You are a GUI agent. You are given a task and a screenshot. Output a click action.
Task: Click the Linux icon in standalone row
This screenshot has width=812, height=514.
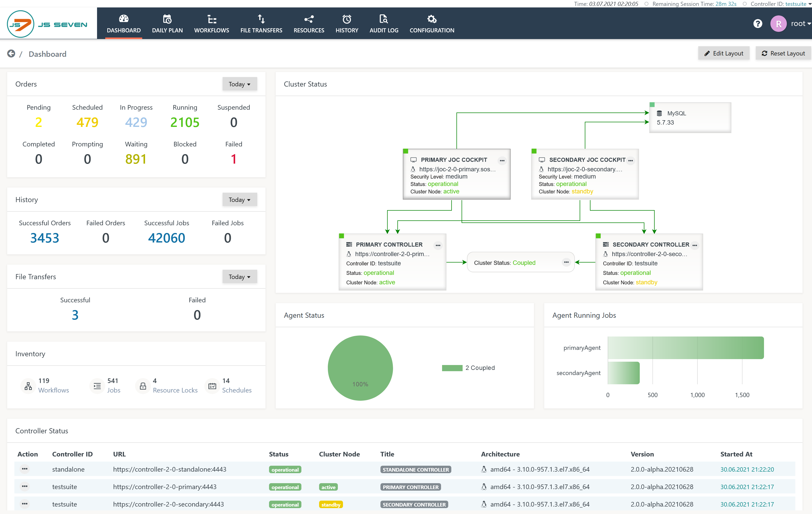(484, 469)
